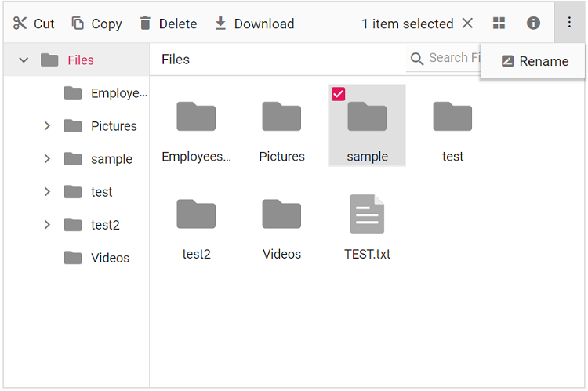Uncheck the sample folder checkbox

338,94
